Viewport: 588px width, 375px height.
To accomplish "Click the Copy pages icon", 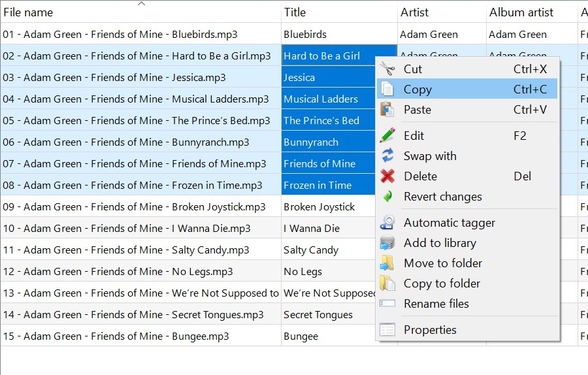I will coord(387,90).
